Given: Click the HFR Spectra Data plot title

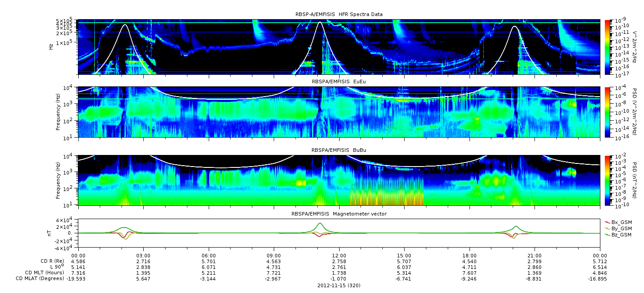Looking at the screenshot, I should 339,14.
